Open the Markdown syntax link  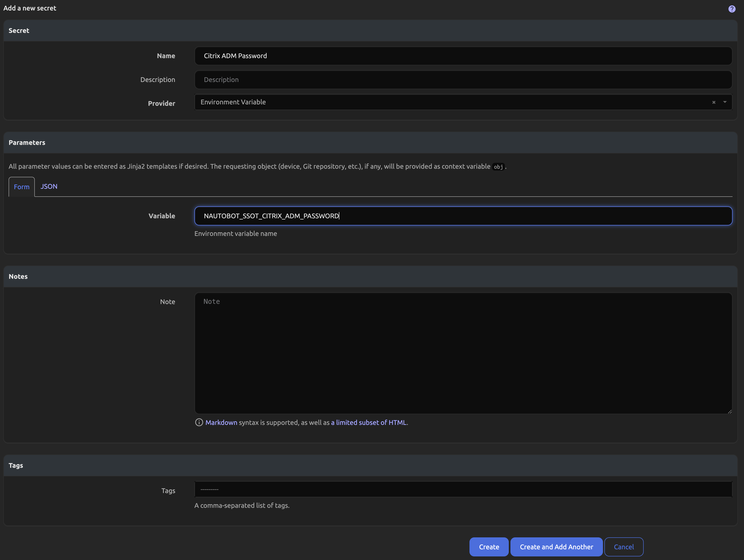coord(221,423)
